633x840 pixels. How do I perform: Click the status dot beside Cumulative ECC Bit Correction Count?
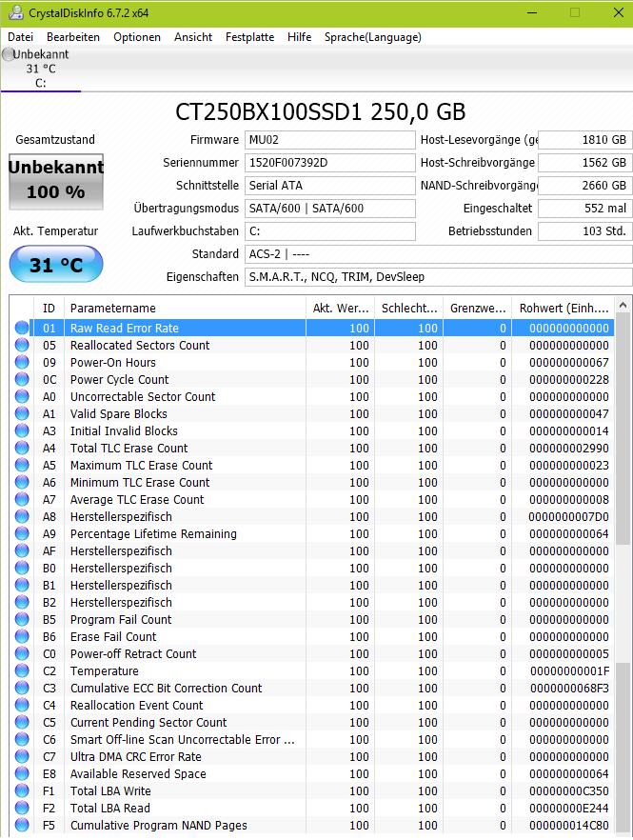[x=22, y=688]
